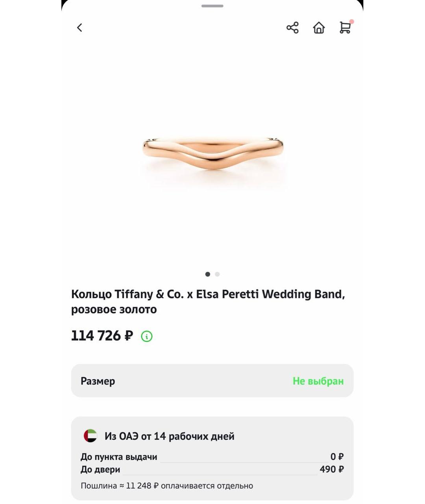Select the first carousel pagination dot
The width and height of the screenshot is (425, 504).
207,274
